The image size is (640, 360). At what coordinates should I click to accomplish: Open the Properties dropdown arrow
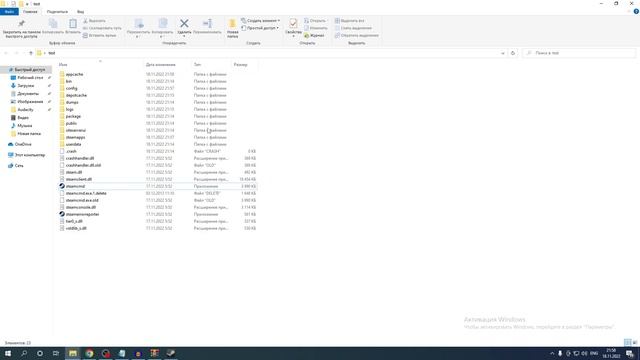point(293,37)
